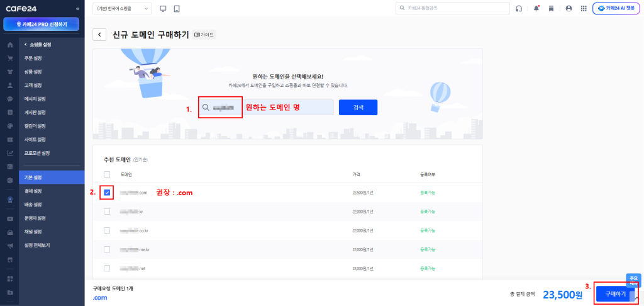The image size is (644, 306).
Task: Expand the purchase summary chevron
Action: pos(636,298)
